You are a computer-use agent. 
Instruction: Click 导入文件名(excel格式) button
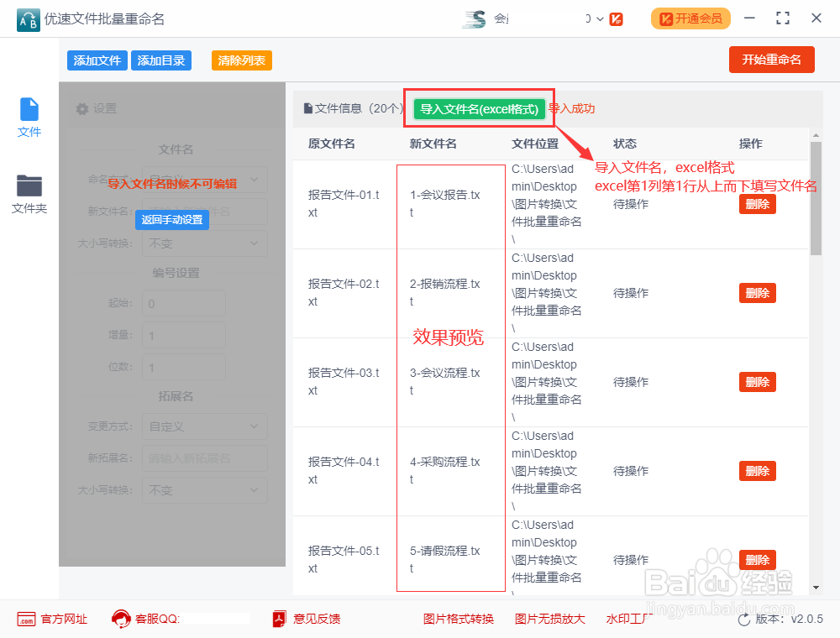(x=478, y=109)
